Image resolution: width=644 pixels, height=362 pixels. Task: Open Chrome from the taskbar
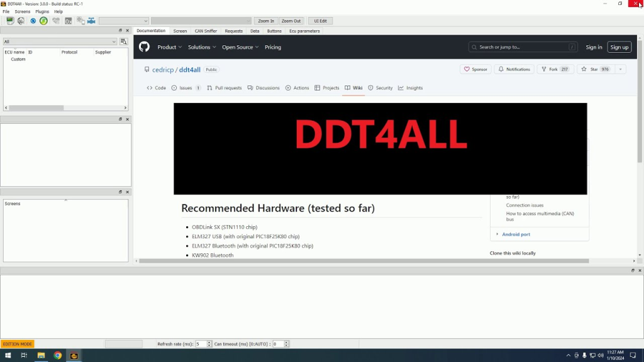[x=57, y=356]
